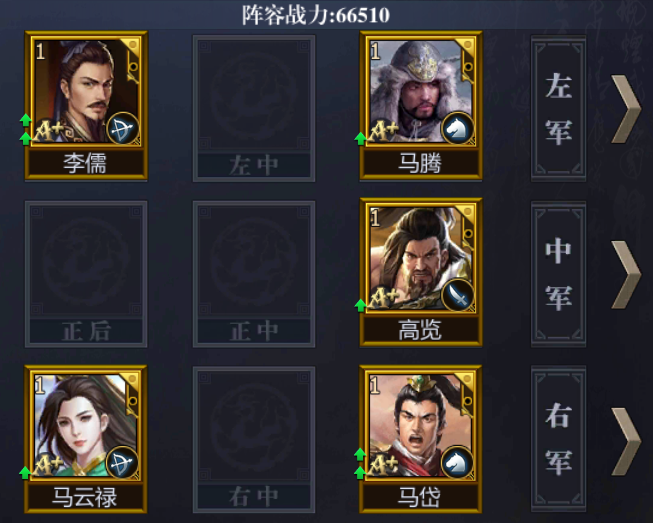
Task: Choose the empty 正后 slot
Action: [86, 274]
